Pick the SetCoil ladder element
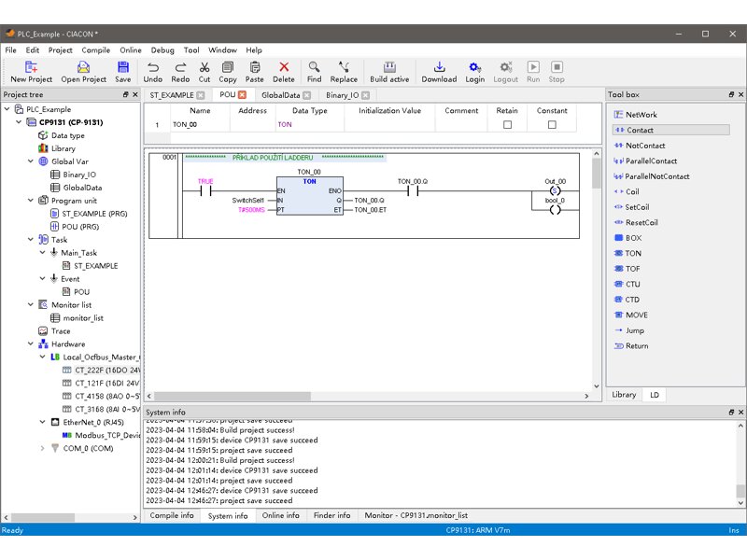 tap(637, 207)
